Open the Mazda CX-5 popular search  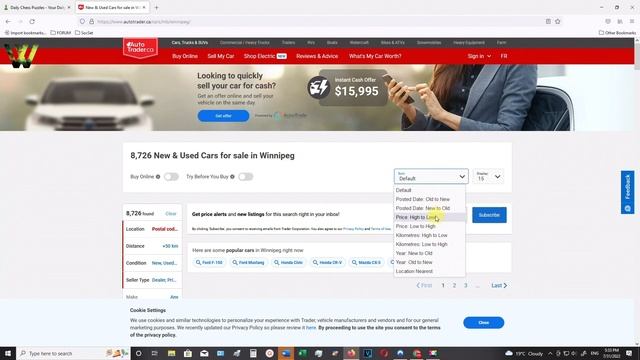tap(367, 262)
